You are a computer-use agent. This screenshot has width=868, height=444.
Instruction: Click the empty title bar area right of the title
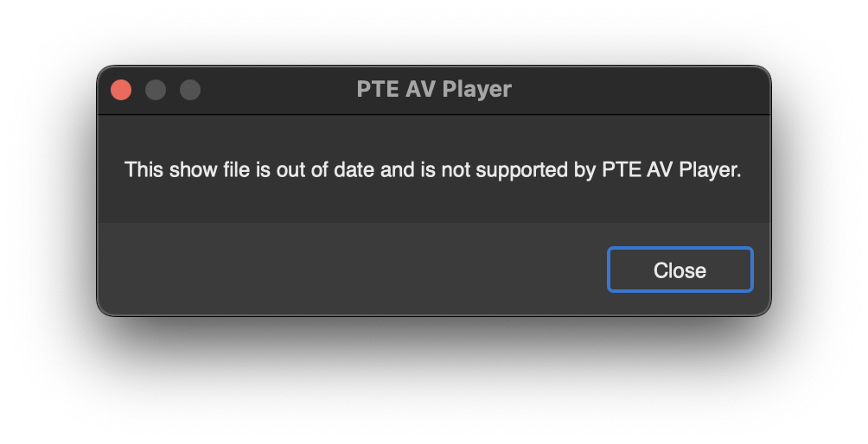pos(640,90)
